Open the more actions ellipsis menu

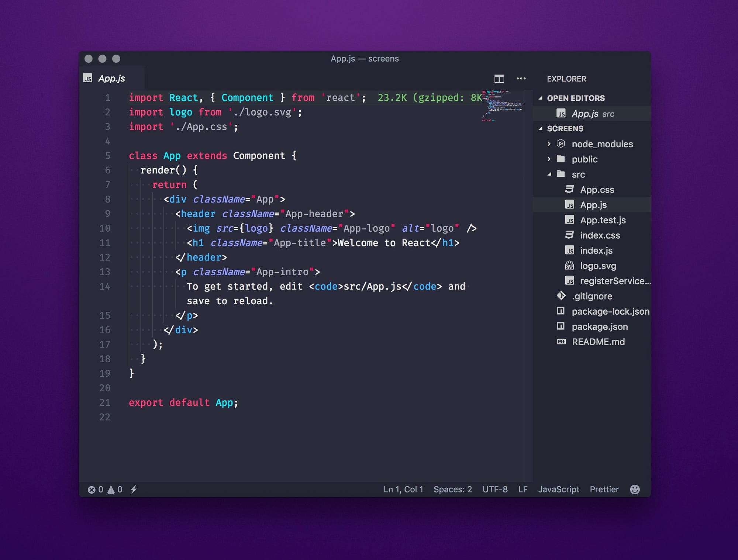(x=521, y=79)
